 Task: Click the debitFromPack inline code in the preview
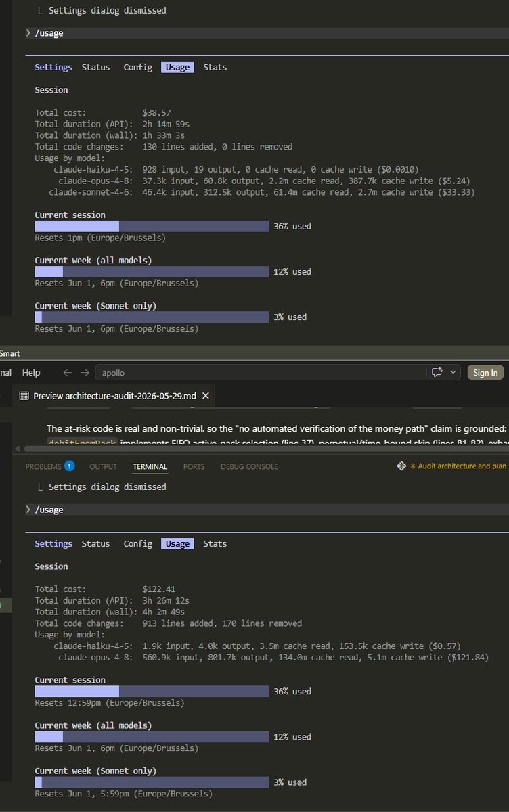point(83,442)
